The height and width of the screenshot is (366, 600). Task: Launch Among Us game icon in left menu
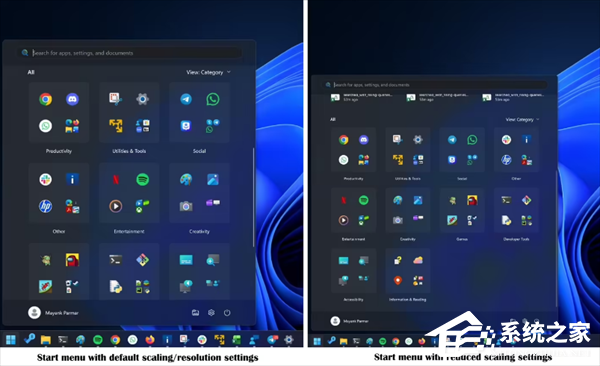coord(72,260)
